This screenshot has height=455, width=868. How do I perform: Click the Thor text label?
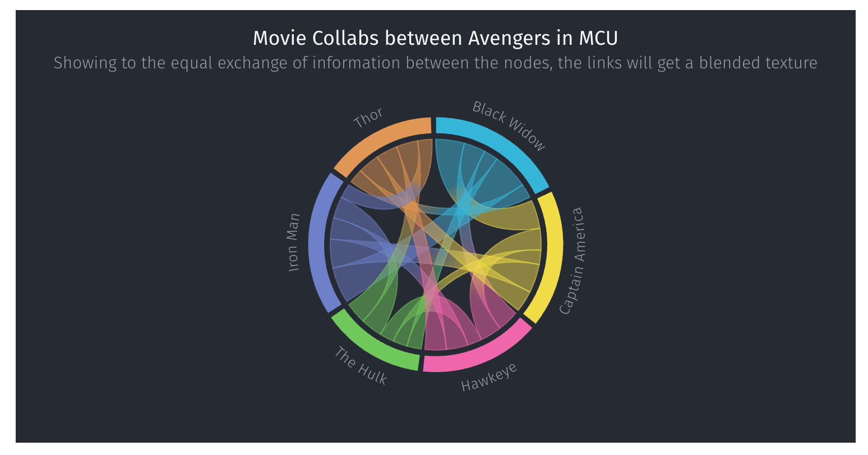[368, 118]
